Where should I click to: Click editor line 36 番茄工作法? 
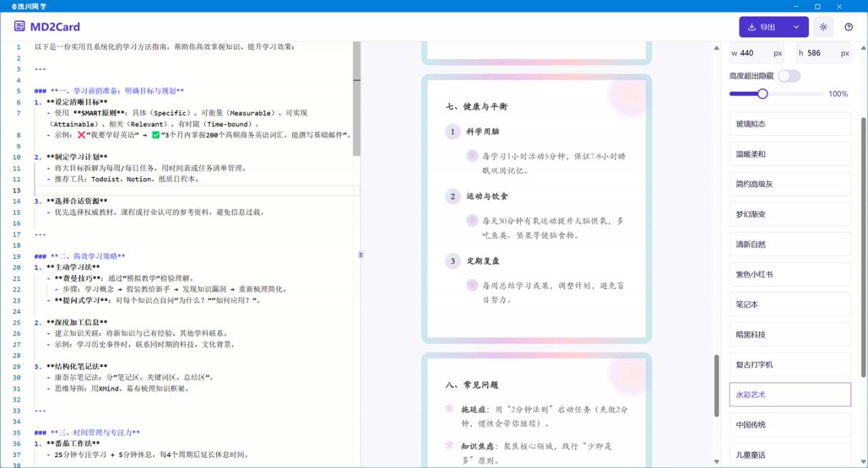[66, 443]
